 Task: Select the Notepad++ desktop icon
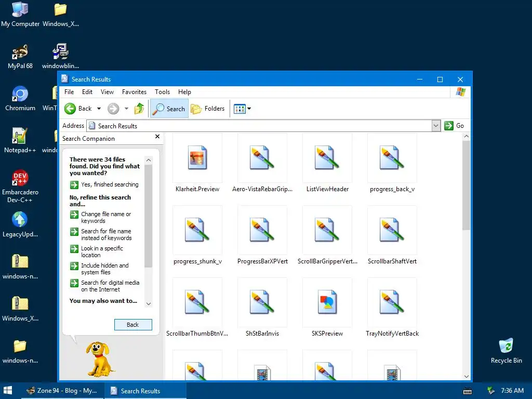[x=20, y=140]
